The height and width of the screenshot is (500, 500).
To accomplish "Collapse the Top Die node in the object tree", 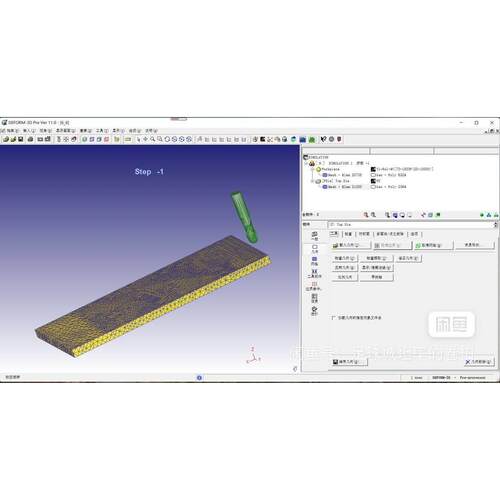I will 312,181.
